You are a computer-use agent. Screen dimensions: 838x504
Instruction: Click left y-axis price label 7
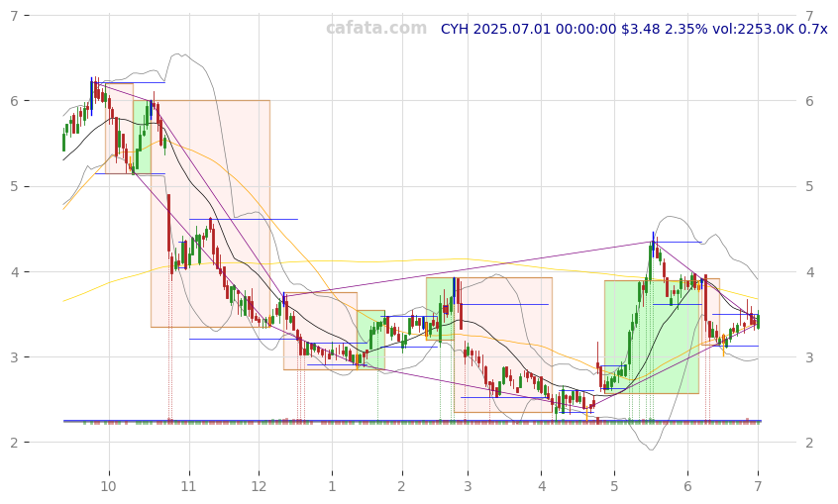point(15,16)
